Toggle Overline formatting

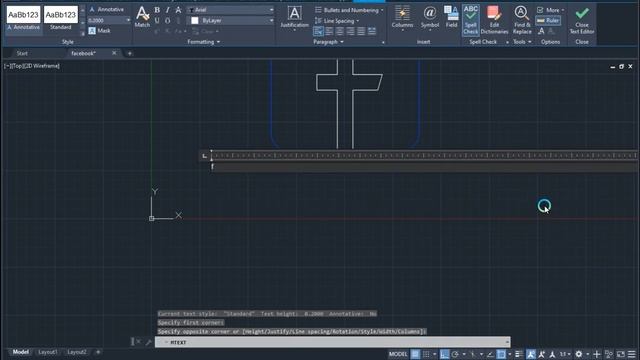point(167,20)
